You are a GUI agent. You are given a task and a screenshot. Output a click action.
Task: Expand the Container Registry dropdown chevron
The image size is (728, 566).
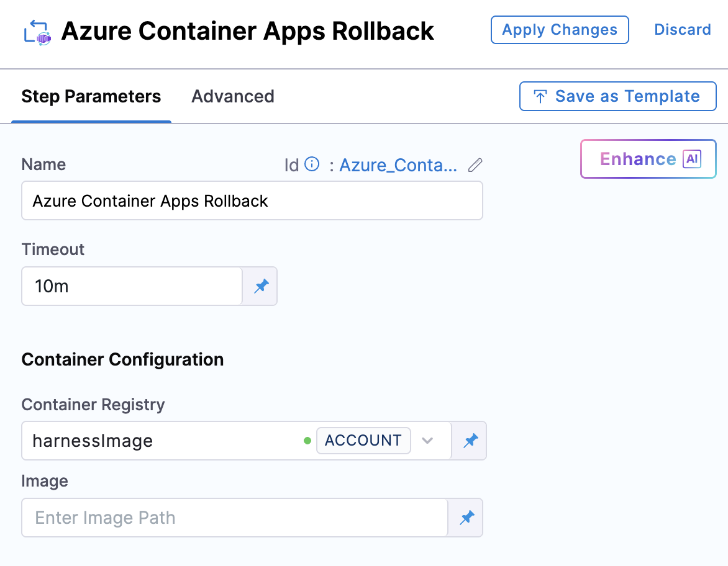pyautogui.click(x=427, y=441)
